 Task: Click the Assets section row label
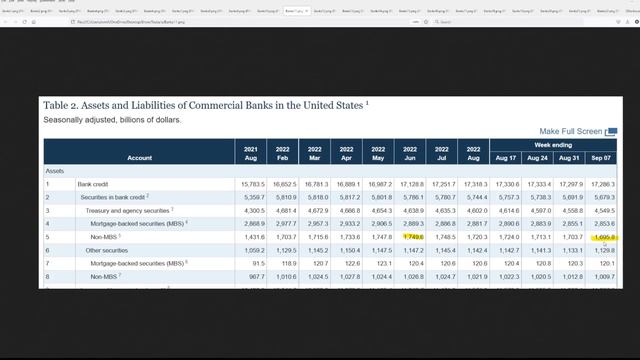coord(55,171)
